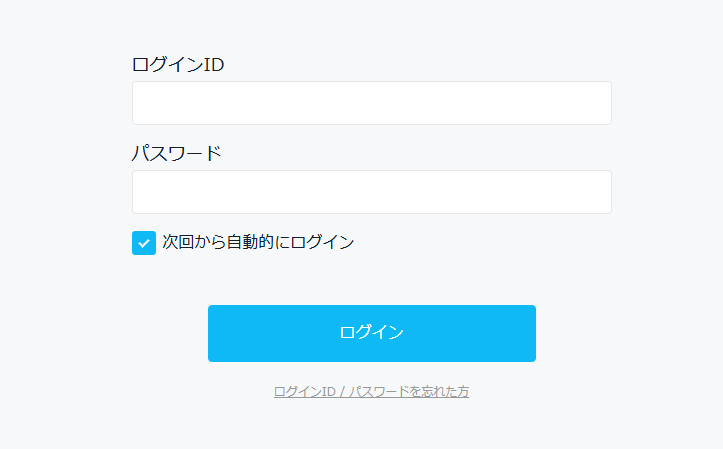The height and width of the screenshot is (449, 723).
Task: Focus the パスワード input field
Action: point(371,192)
